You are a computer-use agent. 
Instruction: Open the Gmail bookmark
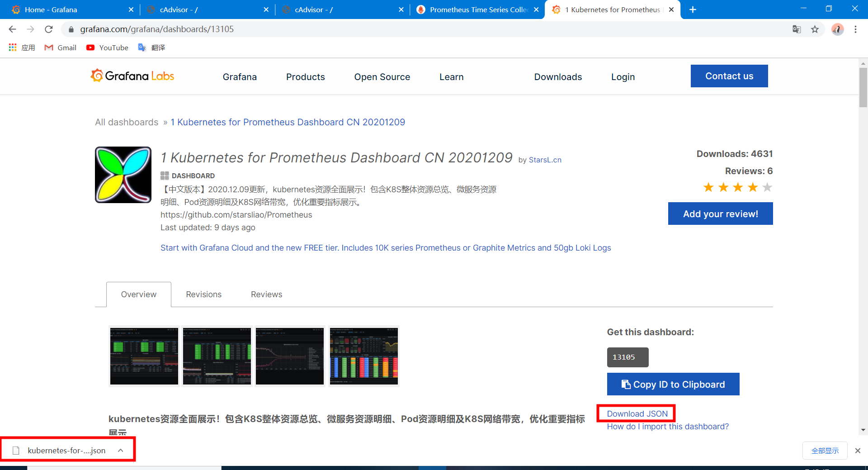click(x=61, y=47)
